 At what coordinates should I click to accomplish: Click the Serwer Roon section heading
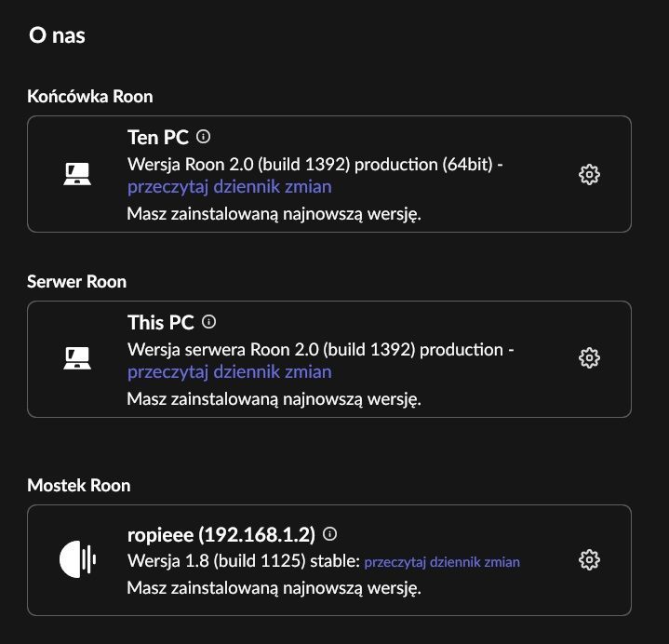point(77,282)
